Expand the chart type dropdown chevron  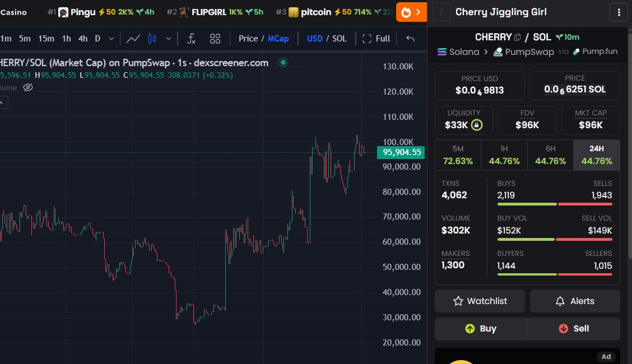pos(169,39)
